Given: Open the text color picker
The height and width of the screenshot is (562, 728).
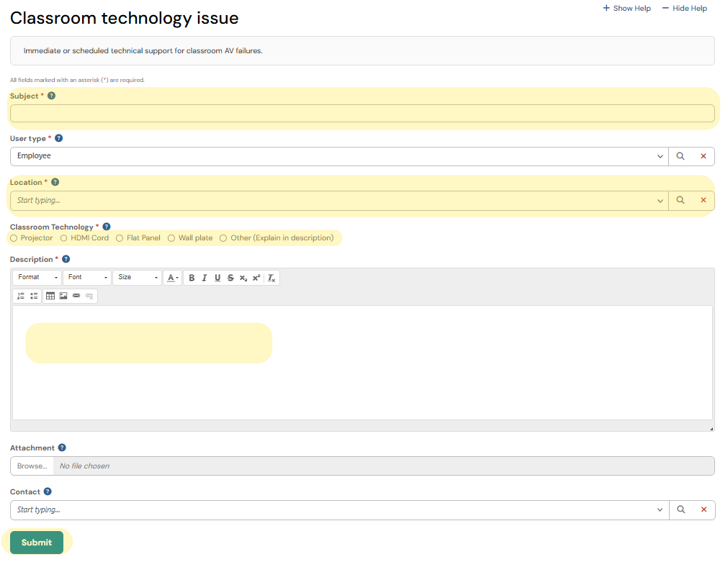Looking at the screenshot, I should coord(173,278).
